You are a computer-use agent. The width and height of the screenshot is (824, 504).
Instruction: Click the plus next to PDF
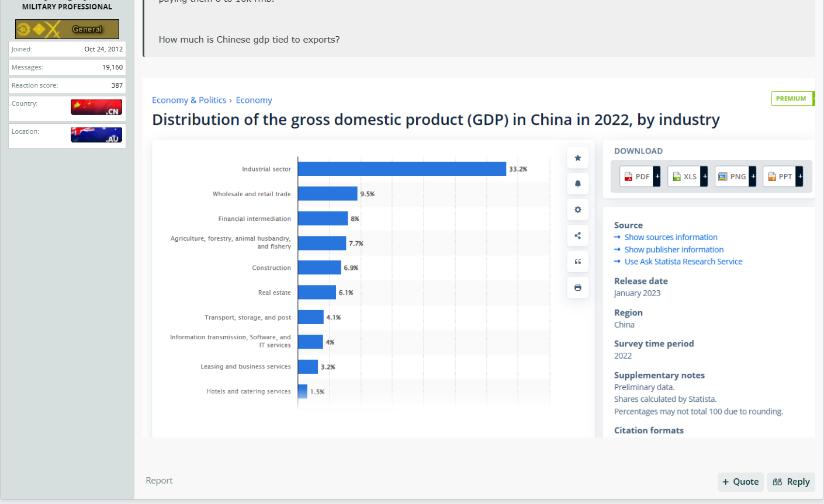(x=657, y=176)
